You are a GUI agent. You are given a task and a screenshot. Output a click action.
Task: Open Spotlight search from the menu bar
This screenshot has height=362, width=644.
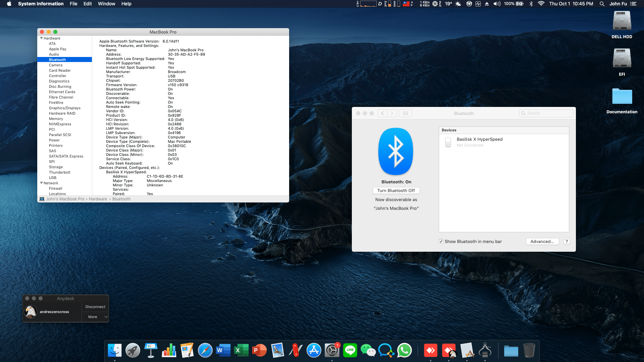click(601, 4)
